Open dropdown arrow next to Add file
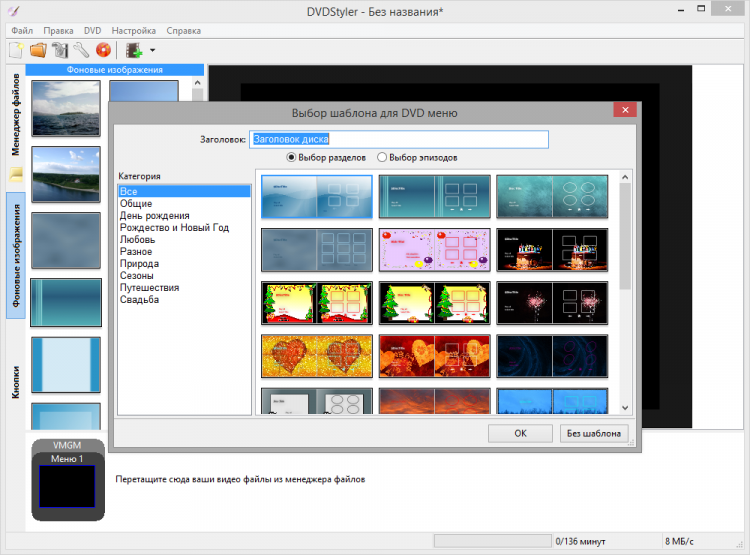The image size is (750, 555). 151,50
